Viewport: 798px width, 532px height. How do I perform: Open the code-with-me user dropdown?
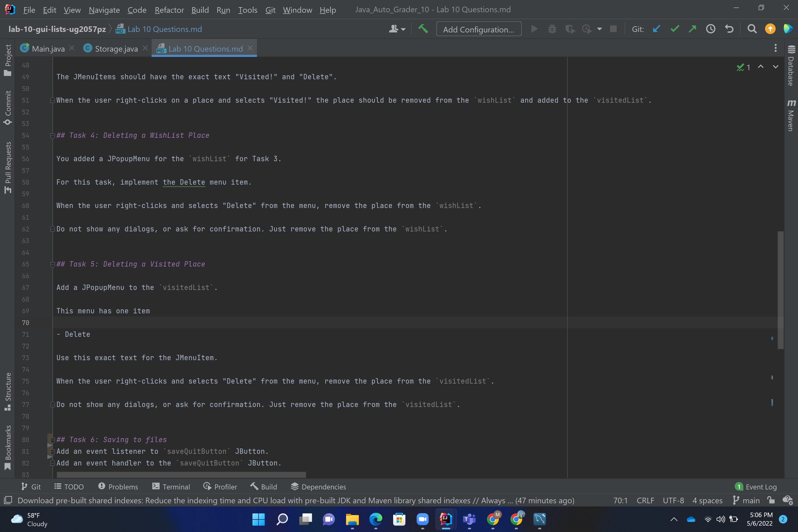tap(397, 29)
